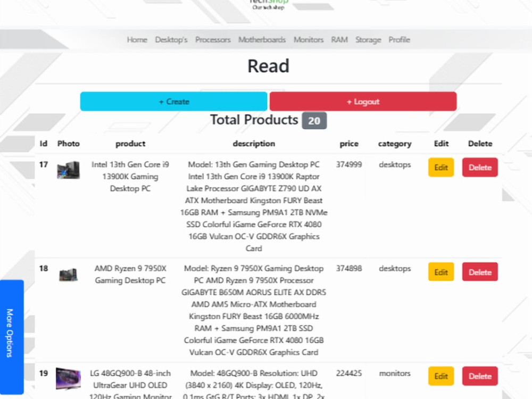
Task: Click the monitors category cell
Action: [x=395, y=373]
